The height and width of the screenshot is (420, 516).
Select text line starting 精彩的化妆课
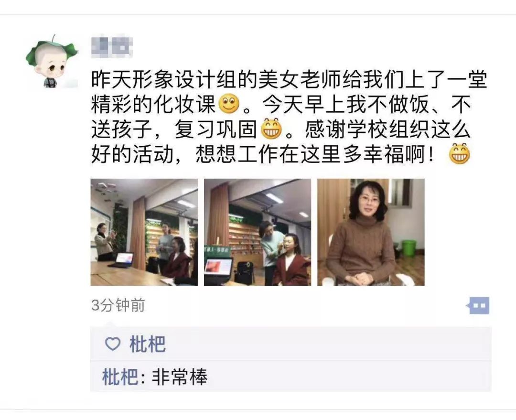(281, 104)
